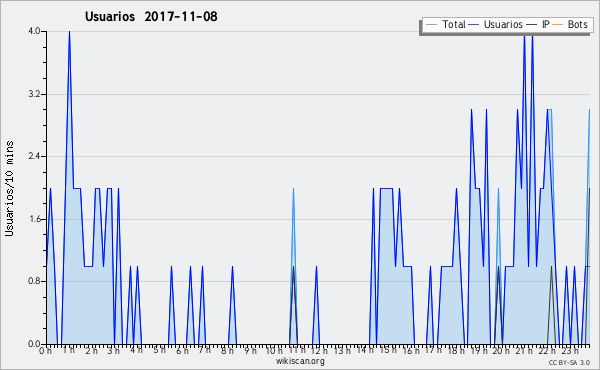Click the 'Usuarios/10 mins' y-axis label
Image resolution: width=600 pixels, height=370 pixels.
(9, 189)
